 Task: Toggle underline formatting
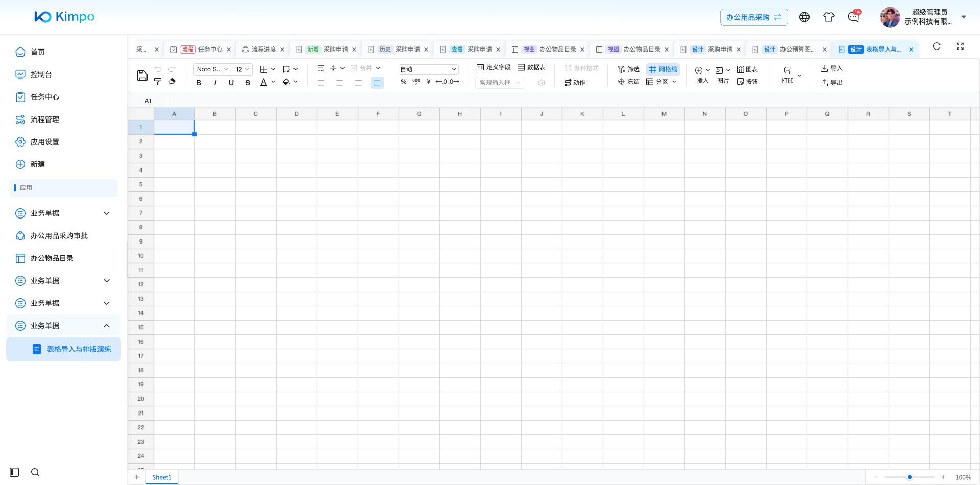231,83
